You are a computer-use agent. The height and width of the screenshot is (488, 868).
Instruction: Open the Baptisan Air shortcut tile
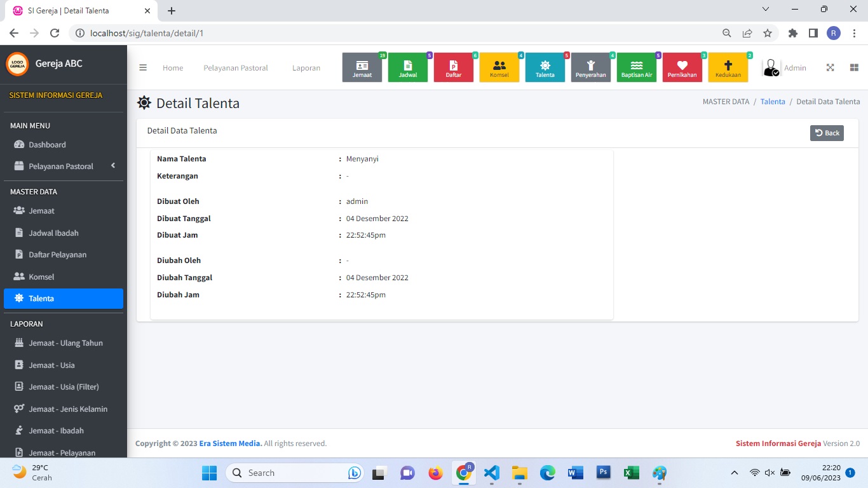click(x=637, y=67)
